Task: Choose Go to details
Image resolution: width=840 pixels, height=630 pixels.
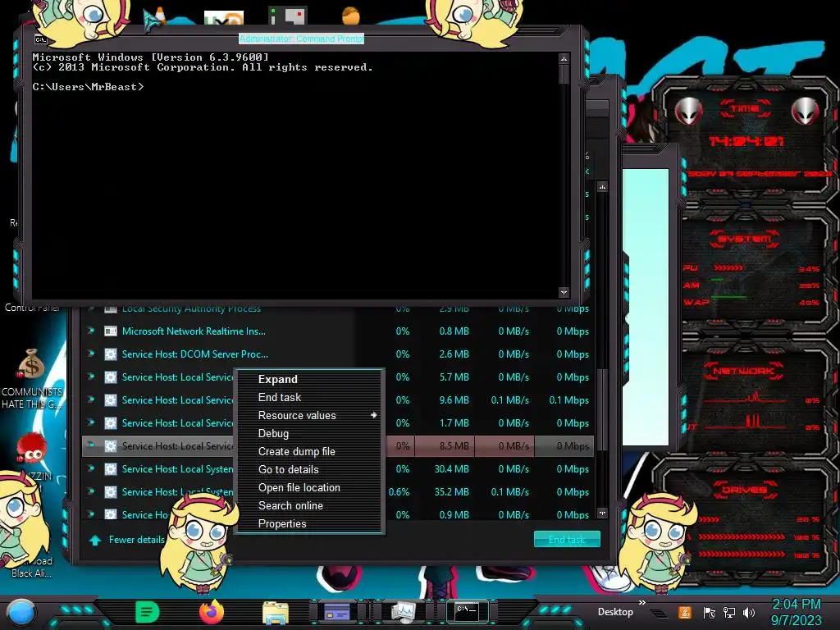Action: [288, 470]
